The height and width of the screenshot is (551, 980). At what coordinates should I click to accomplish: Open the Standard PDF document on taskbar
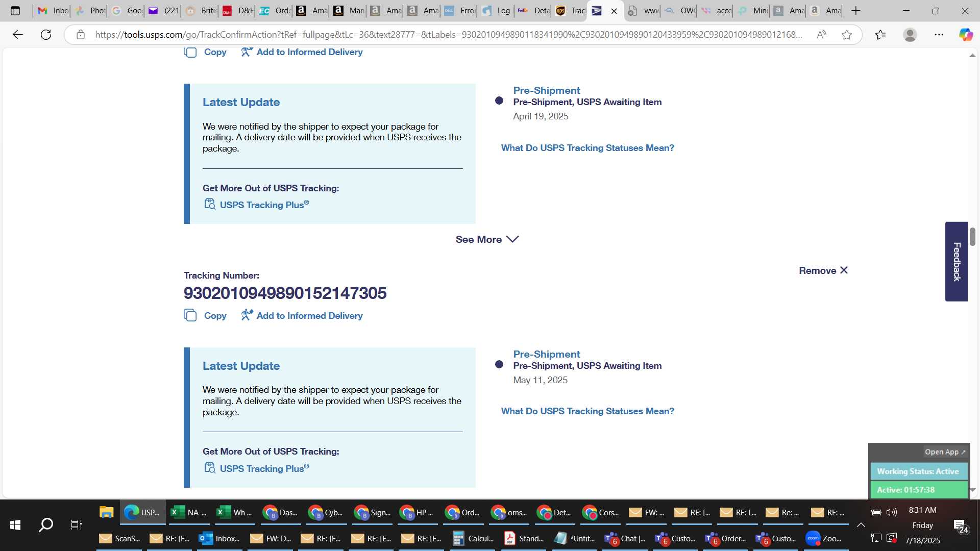(524, 538)
